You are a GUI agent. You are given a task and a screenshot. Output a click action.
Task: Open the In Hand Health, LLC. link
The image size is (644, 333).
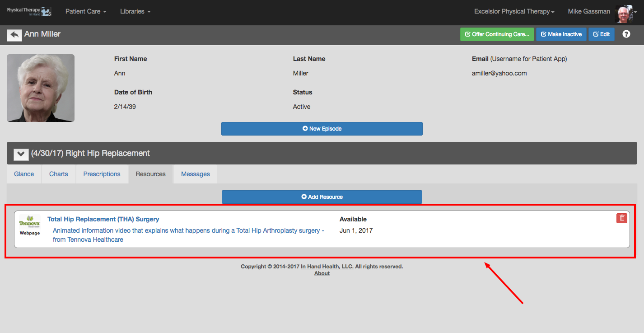click(327, 267)
